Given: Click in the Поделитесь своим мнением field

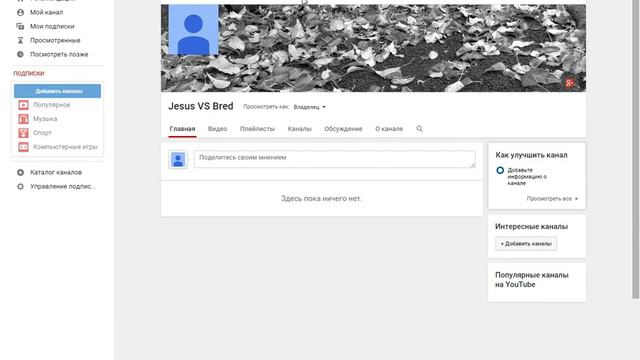Looking at the screenshot, I should point(335,159).
